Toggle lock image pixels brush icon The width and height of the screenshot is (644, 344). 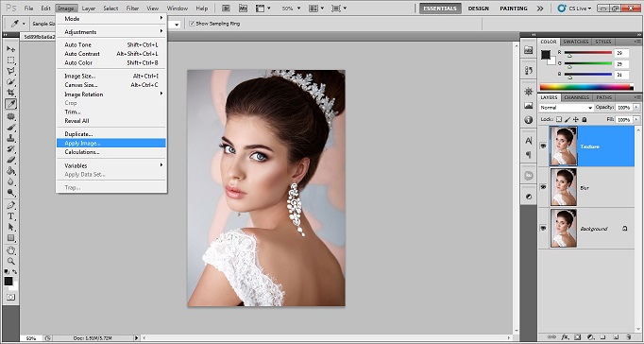point(568,119)
